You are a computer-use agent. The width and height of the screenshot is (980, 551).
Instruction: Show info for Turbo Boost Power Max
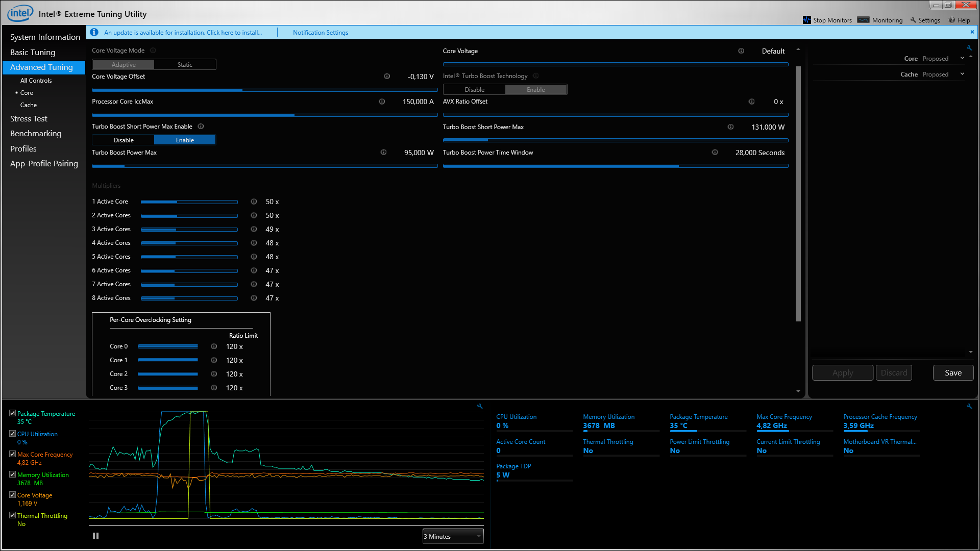point(383,153)
